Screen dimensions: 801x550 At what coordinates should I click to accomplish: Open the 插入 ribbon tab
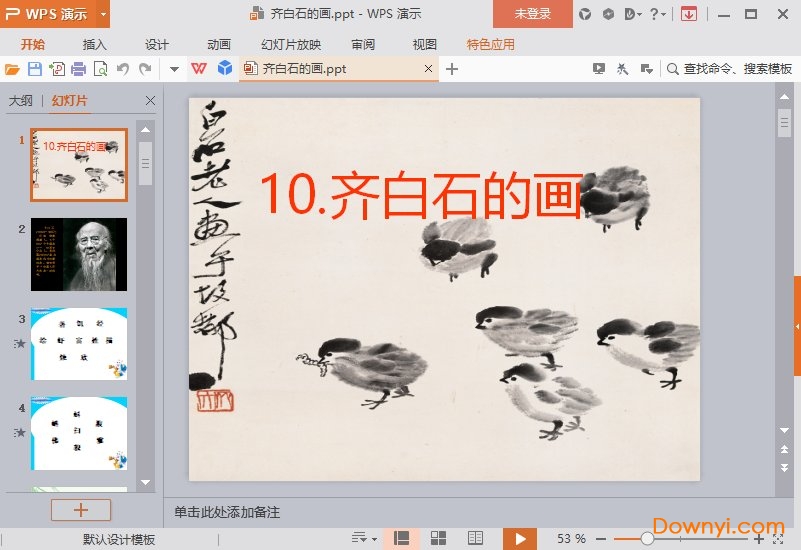95,44
